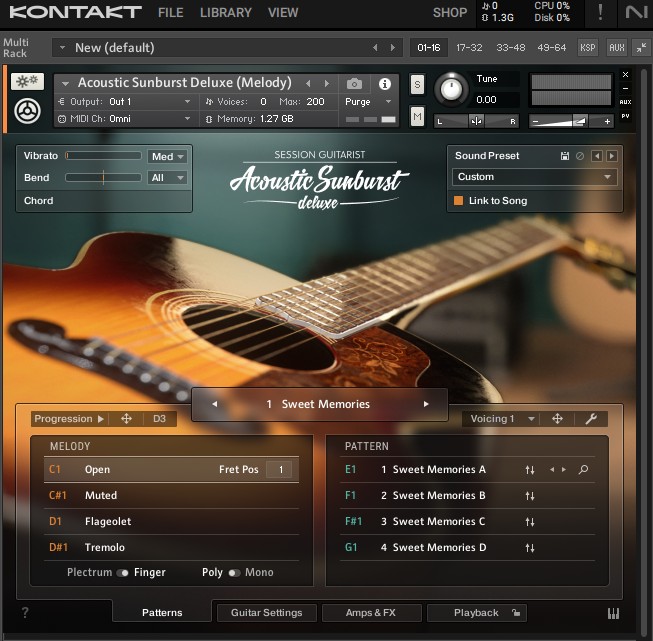Toggle the Link to Song checkbox
Screen dimensions: 653x641
click(x=458, y=201)
